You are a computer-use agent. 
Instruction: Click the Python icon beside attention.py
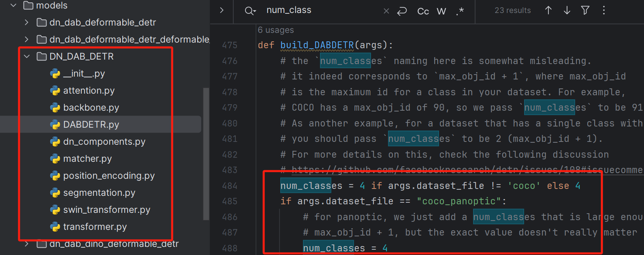pos(55,90)
